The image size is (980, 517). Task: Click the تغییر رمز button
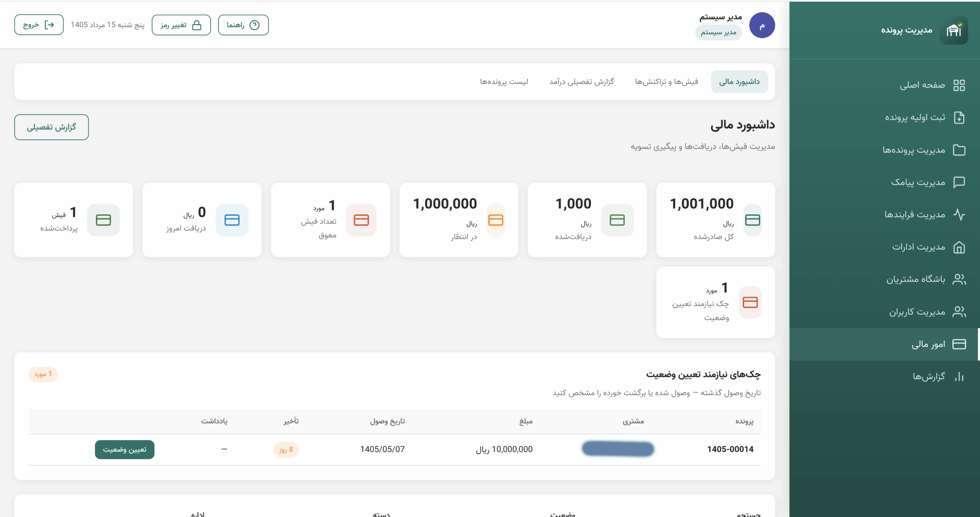tap(181, 25)
